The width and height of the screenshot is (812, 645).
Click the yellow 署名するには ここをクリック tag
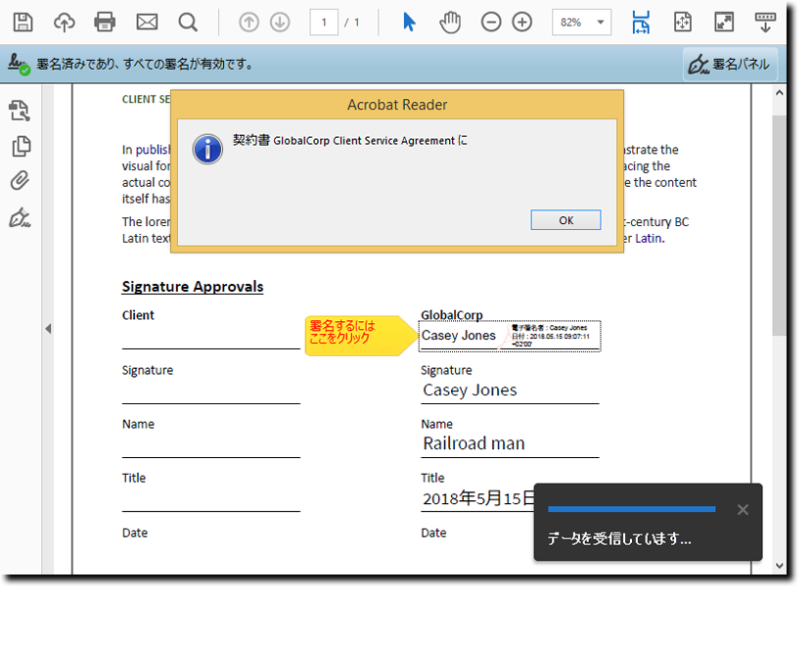(361, 336)
